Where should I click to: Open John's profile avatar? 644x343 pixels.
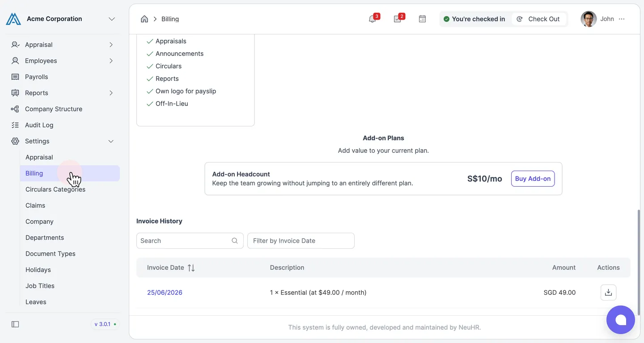pyautogui.click(x=589, y=19)
